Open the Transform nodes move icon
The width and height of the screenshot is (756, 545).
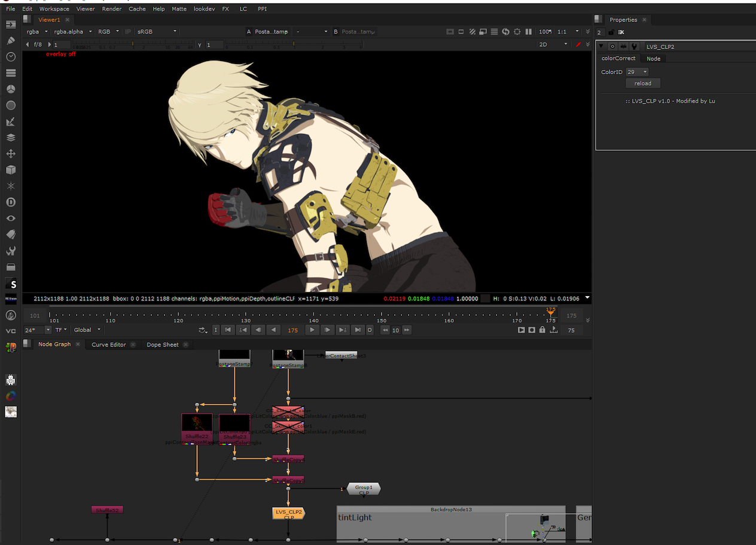pos(11,154)
